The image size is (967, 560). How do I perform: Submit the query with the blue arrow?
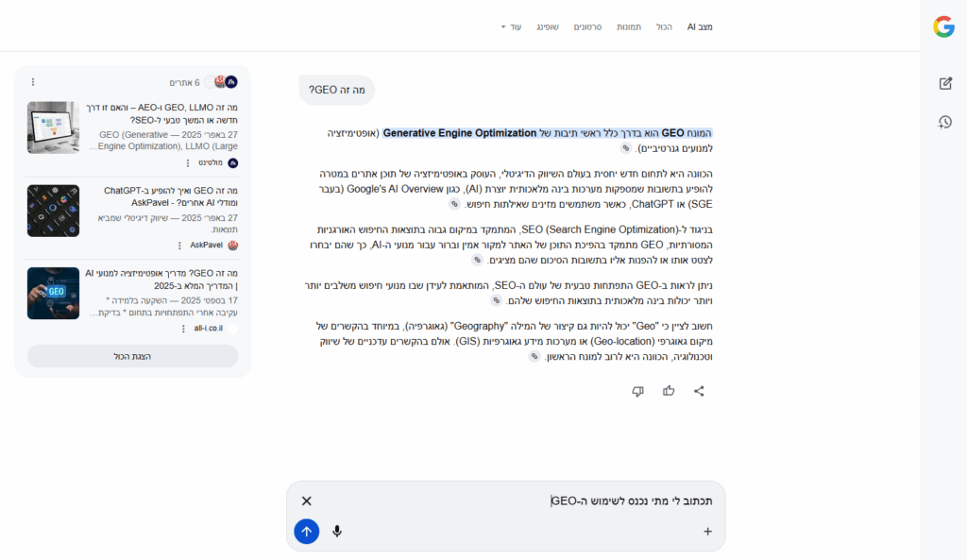(x=307, y=531)
